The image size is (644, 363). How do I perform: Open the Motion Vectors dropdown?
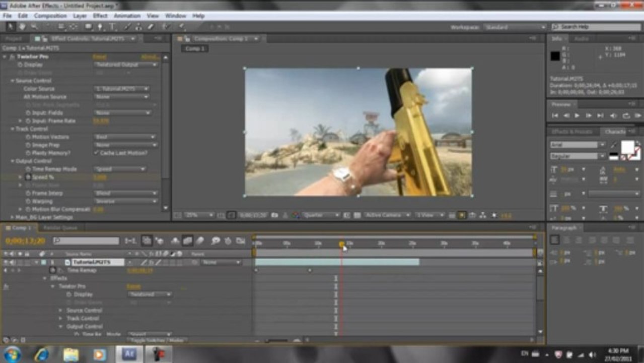126,137
